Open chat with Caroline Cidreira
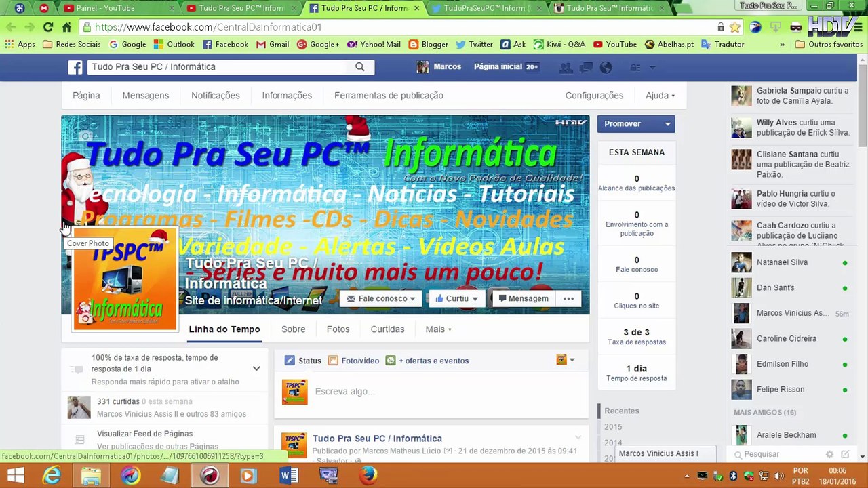 (x=790, y=338)
